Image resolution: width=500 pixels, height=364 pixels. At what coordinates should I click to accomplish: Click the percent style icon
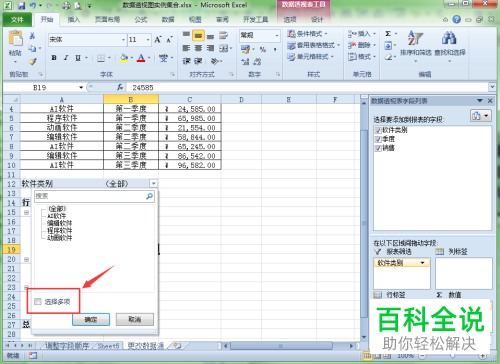(263, 49)
